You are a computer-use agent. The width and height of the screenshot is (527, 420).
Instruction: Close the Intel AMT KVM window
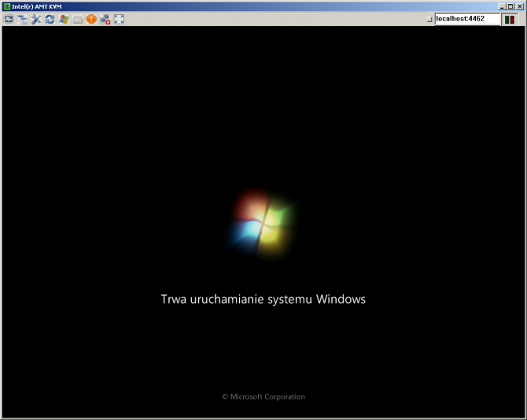point(520,6)
